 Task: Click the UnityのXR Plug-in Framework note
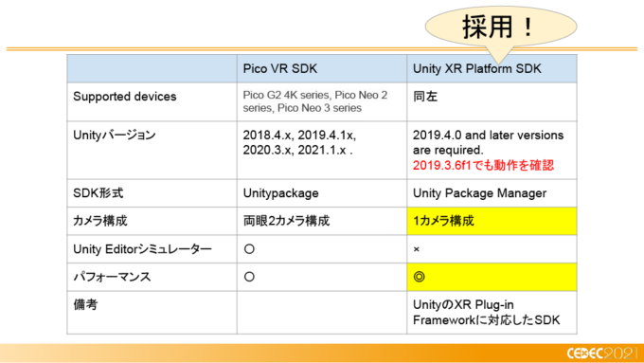click(486, 313)
